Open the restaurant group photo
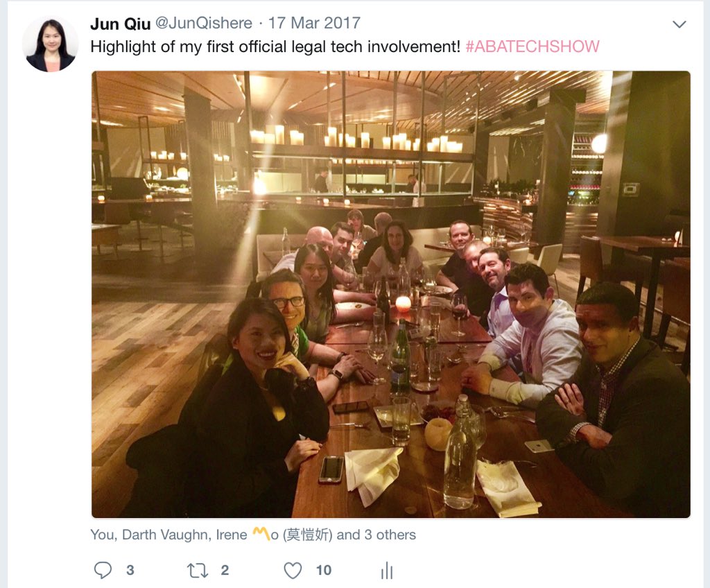 391,294
